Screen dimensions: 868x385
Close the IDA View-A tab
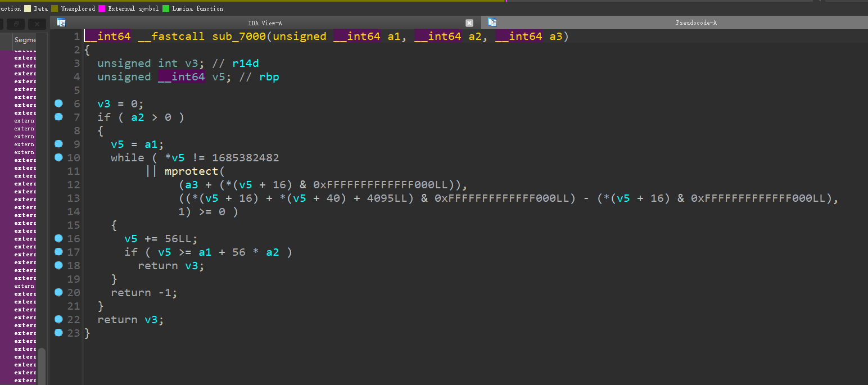(469, 23)
